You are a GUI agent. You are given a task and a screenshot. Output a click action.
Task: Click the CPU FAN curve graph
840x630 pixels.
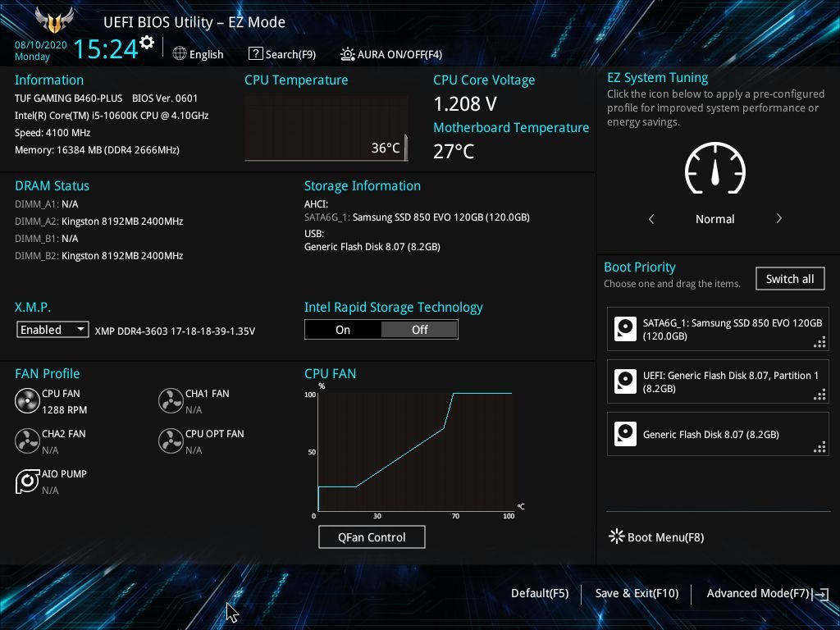(416, 451)
